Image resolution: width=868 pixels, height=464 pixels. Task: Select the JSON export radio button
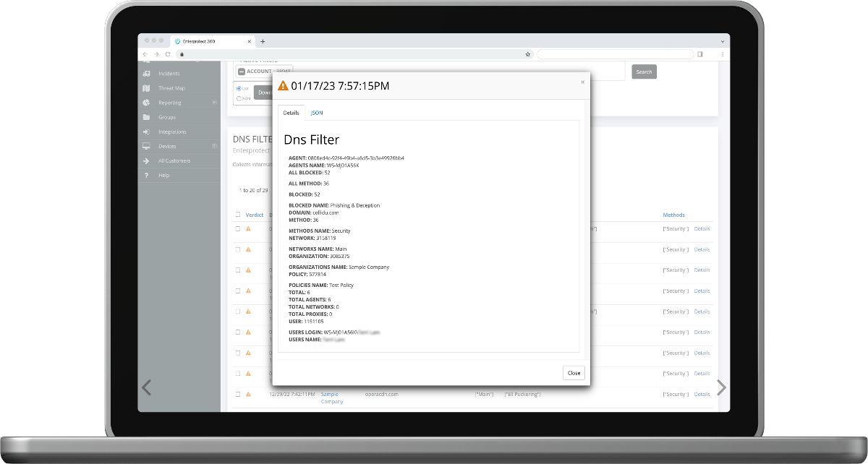click(239, 98)
